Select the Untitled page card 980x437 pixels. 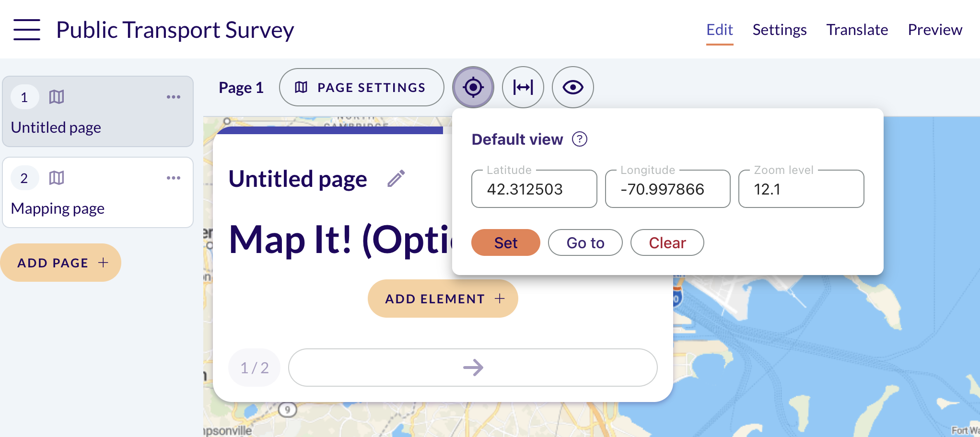click(98, 112)
